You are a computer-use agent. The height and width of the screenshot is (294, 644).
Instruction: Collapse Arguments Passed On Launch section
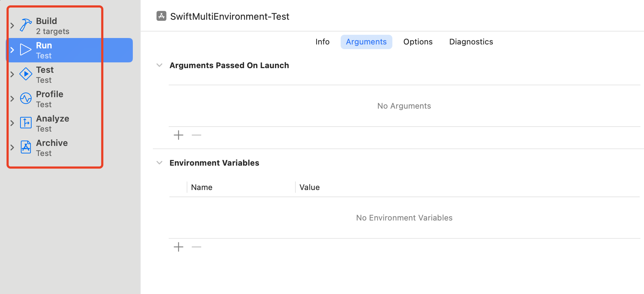[159, 65]
